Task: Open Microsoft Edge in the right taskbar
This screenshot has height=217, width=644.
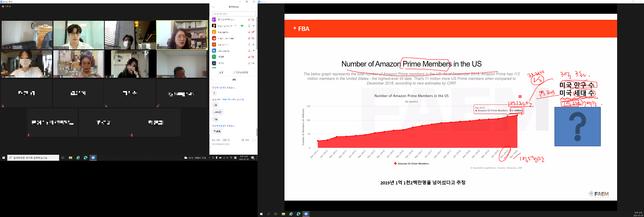Action: tap(298, 214)
